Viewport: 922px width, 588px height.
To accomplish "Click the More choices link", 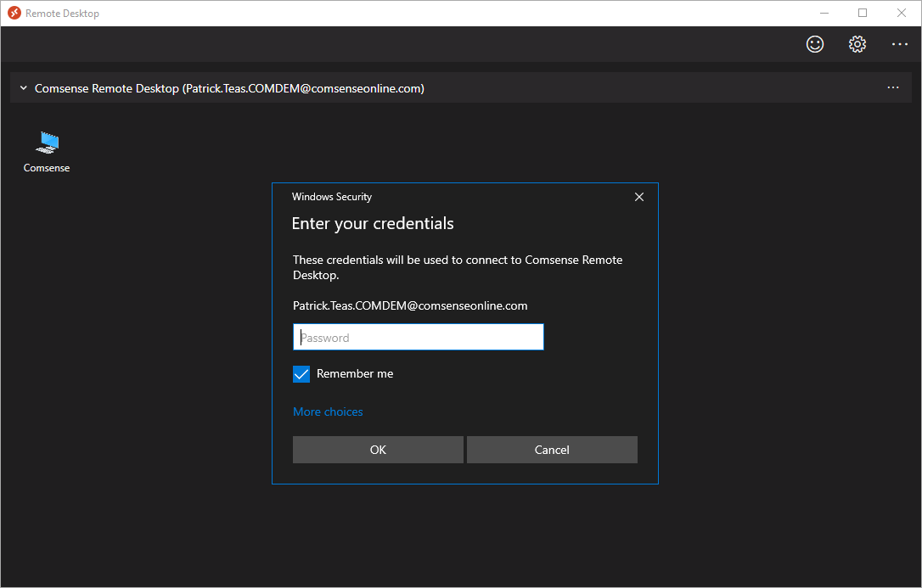I will tap(328, 412).
